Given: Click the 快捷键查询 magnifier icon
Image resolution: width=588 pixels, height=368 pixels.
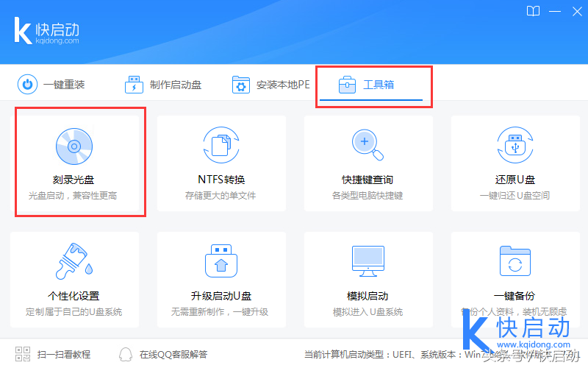Looking at the screenshot, I should 367,145.
